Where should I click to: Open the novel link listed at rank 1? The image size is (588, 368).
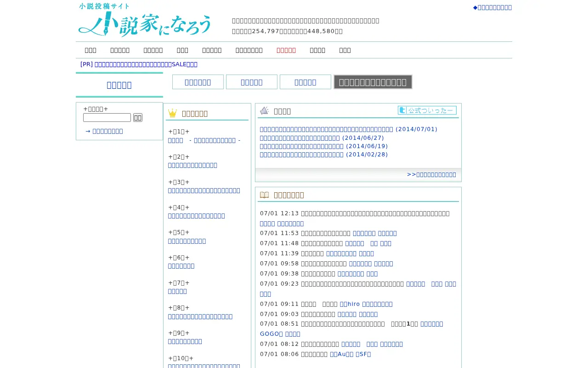pyautogui.click(x=204, y=140)
